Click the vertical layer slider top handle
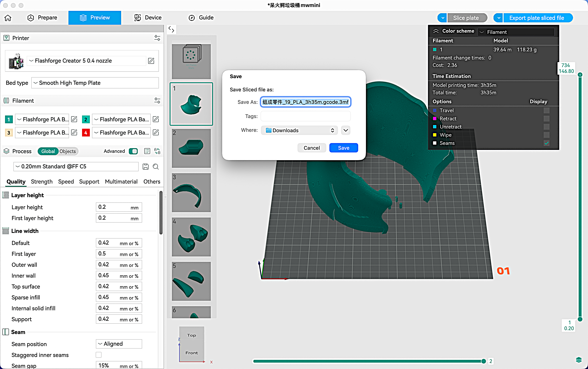This screenshot has width=588, height=369. coord(580,75)
